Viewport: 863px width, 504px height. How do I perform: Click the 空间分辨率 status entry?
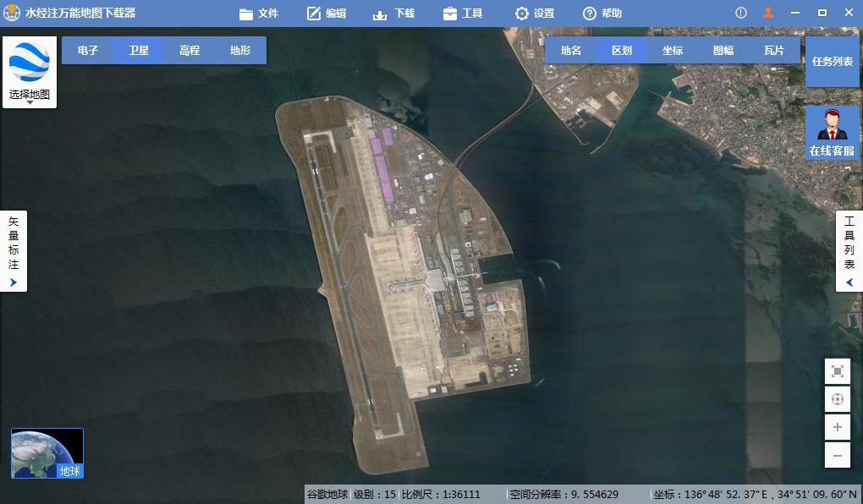click(x=564, y=494)
